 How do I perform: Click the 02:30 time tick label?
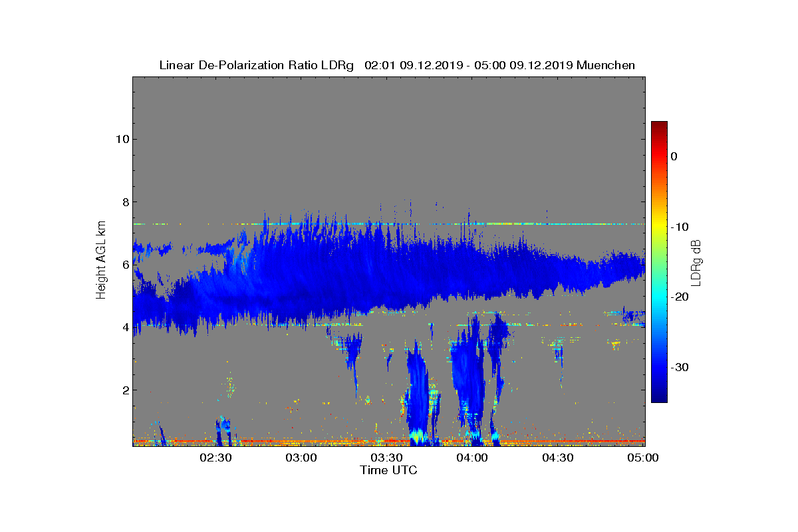tap(215, 458)
